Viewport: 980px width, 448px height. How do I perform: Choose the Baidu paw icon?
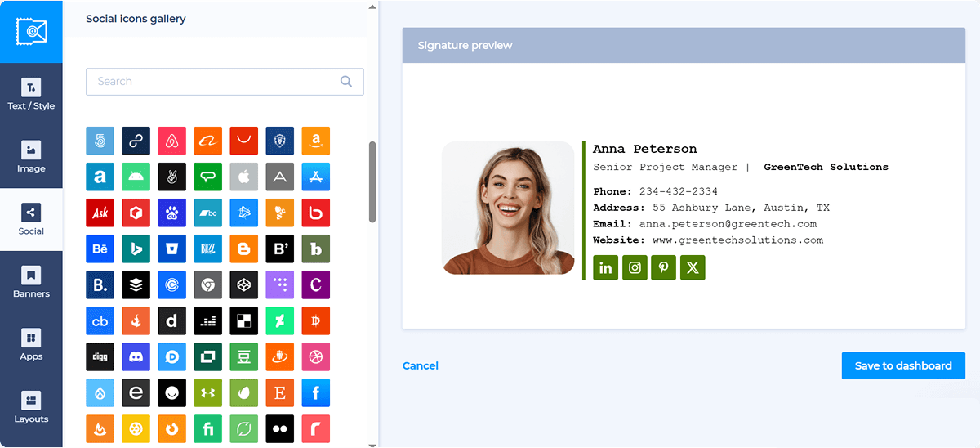point(171,213)
